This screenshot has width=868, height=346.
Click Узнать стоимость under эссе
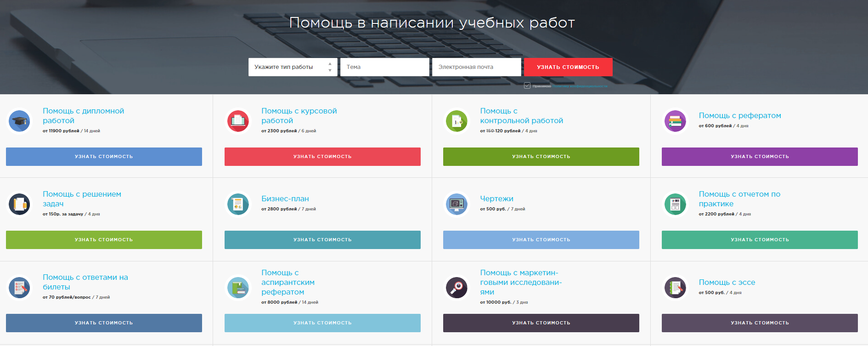[760, 323]
